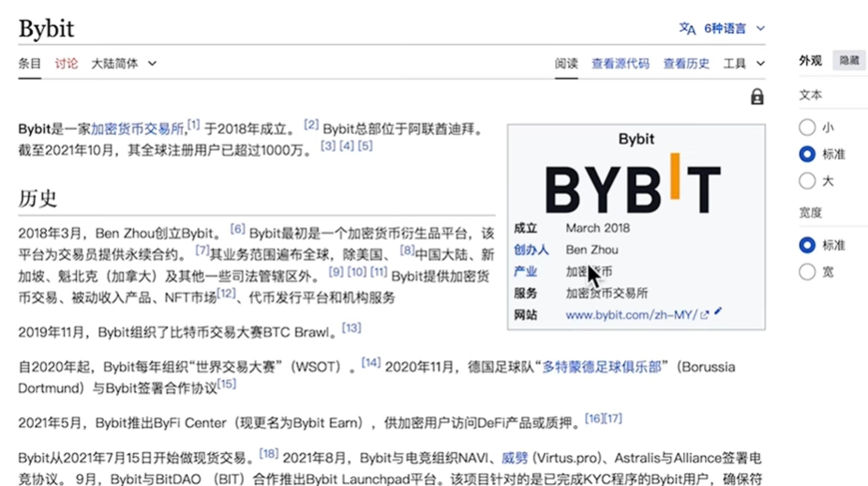
Task: Open citation reference [9]
Action: click(336, 271)
